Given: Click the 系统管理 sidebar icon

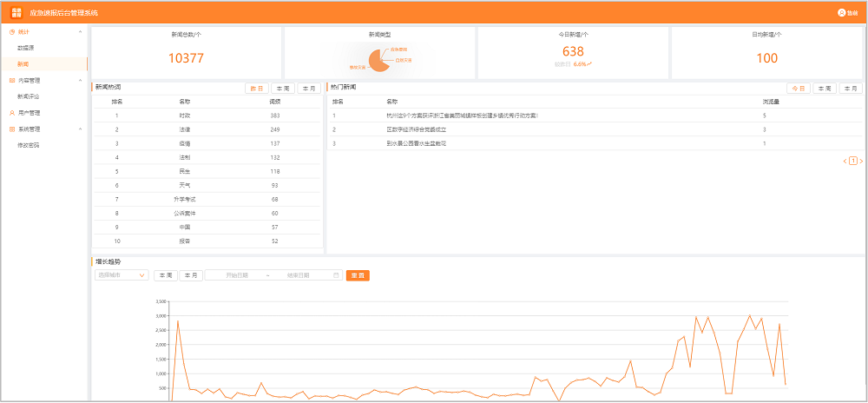Looking at the screenshot, I should click(11, 129).
